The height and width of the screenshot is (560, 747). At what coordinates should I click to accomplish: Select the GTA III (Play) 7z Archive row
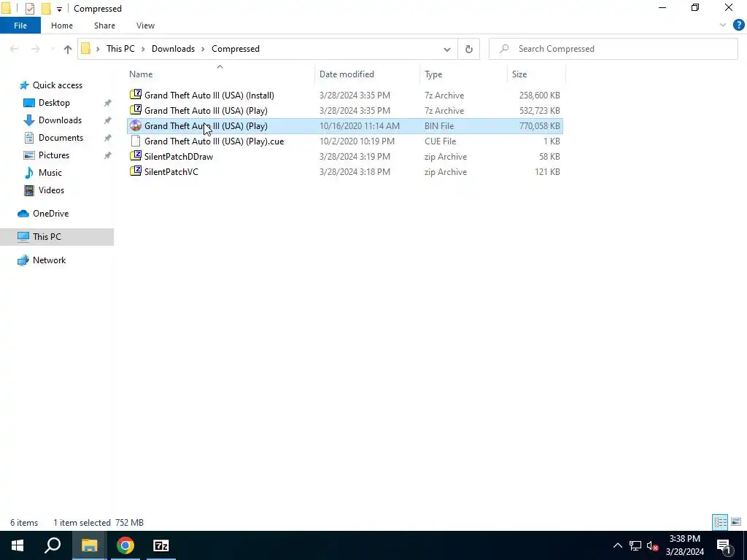(x=345, y=111)
